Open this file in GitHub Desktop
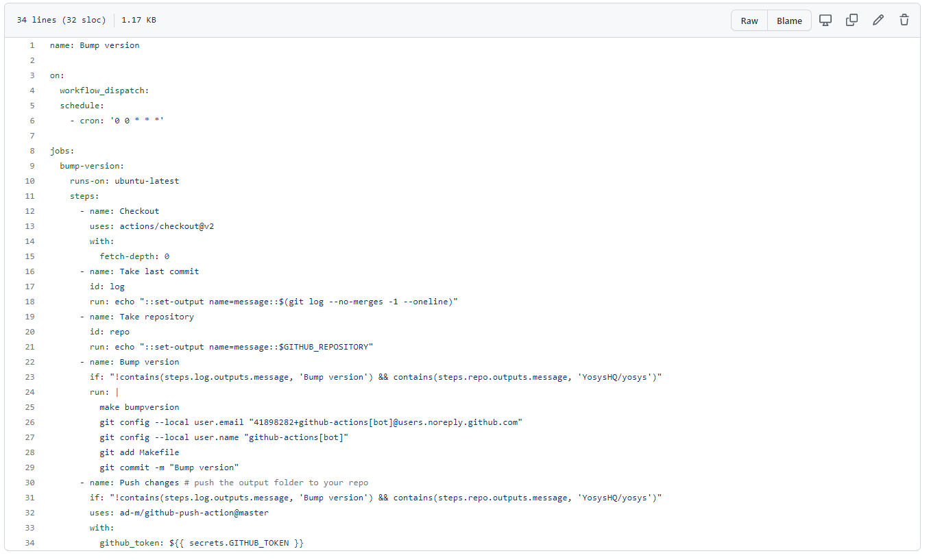Viewport: 929px width, 560px height. (x=825, y=20)
